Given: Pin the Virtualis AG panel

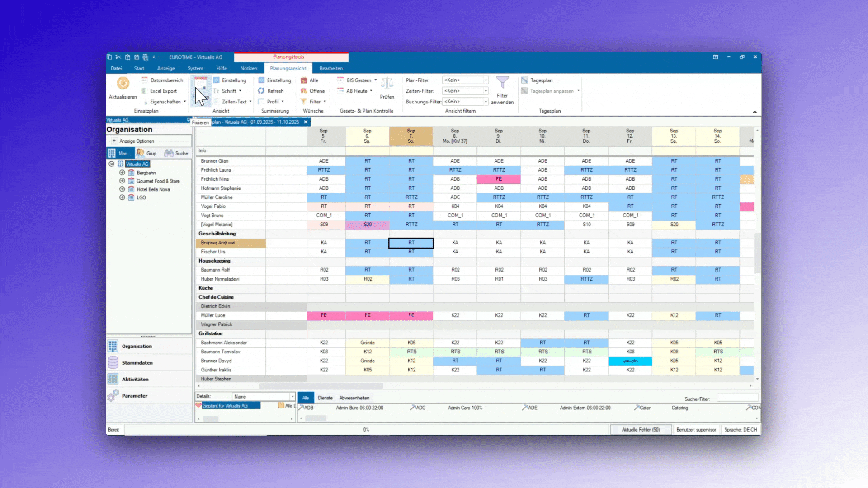Looking at the screenshot, I should click(189, 120).
